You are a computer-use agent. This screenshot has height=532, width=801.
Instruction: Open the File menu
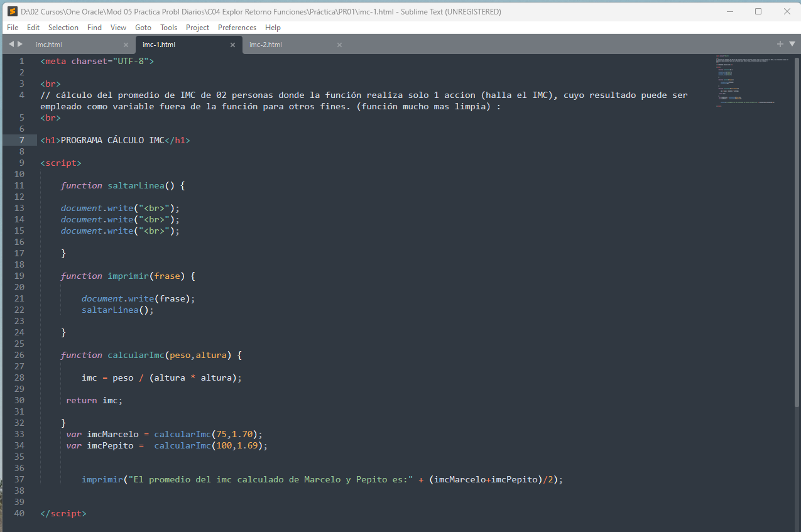click(13, 28)
